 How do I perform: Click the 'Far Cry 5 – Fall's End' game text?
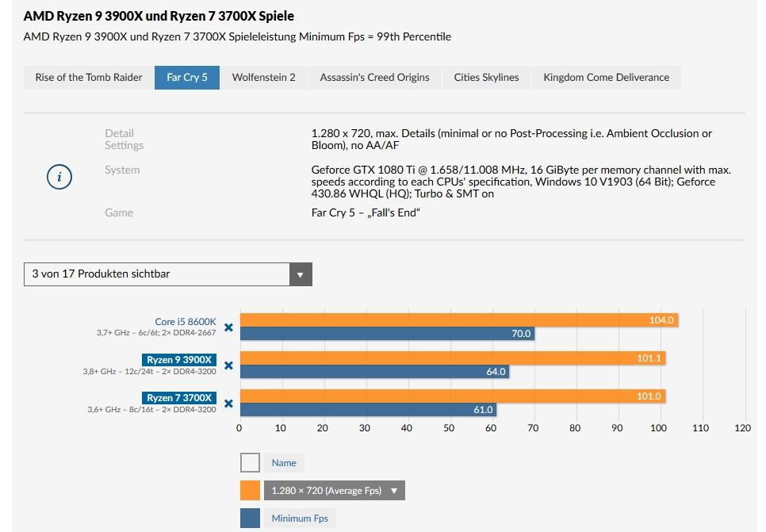tap(366, 213)
